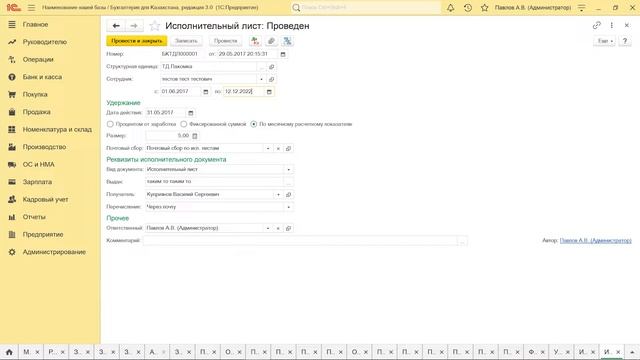
Task: Open the Администрирование section
Action: pos(54,252)
